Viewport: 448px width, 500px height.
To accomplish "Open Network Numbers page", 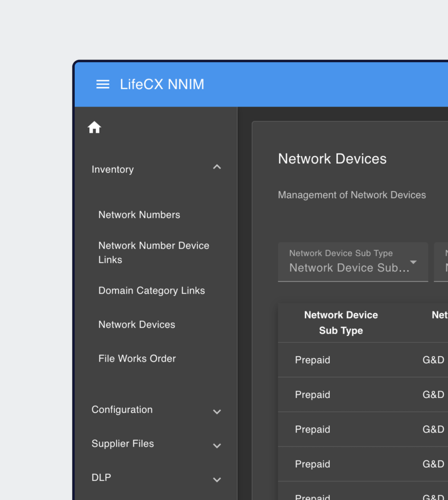I will (x=139, y=215).
